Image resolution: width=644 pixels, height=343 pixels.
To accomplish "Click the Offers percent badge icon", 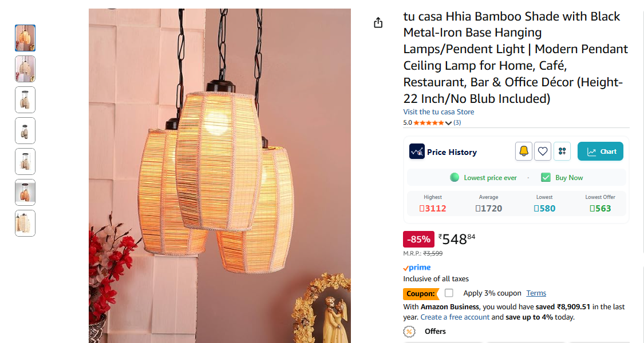I will [409, 332].
